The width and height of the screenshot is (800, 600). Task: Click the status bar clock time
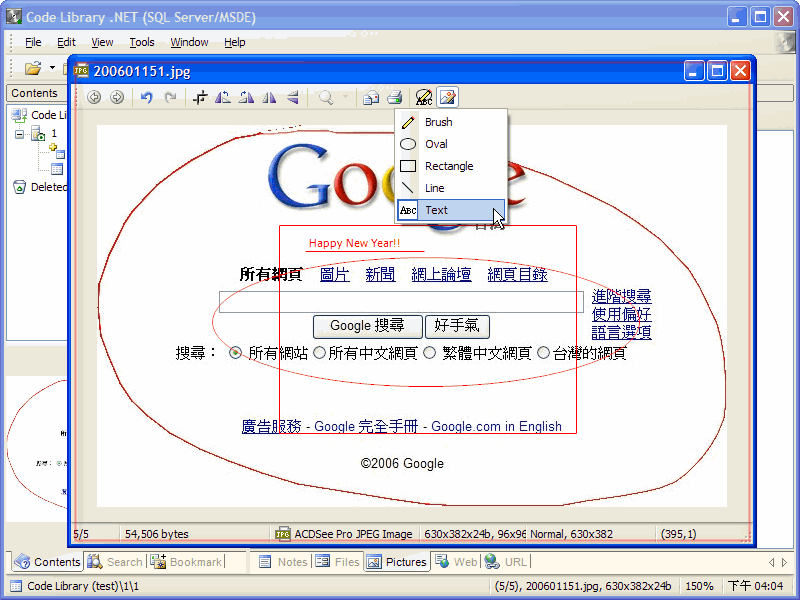tap(755, 586)
